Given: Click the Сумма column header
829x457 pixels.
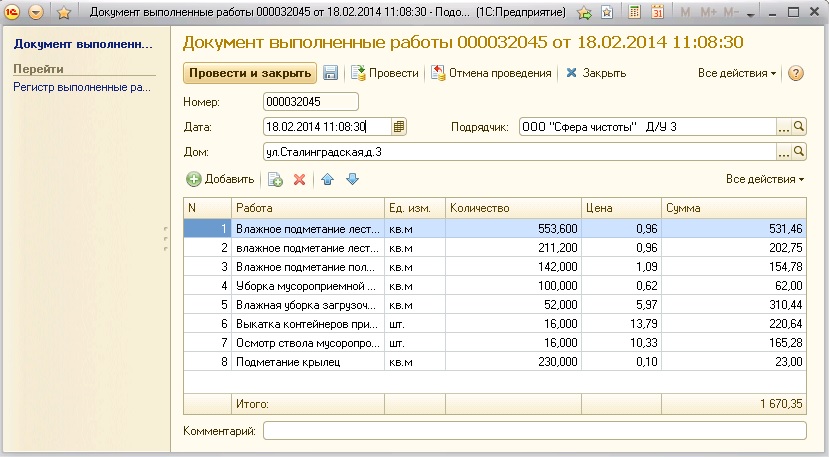Looking at the screenshot, I should (x=734, y=208).
